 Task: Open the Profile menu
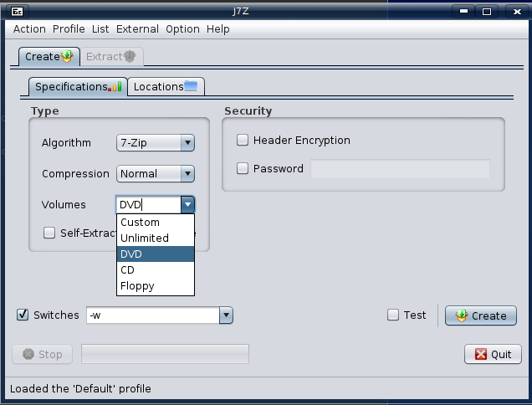69,29
